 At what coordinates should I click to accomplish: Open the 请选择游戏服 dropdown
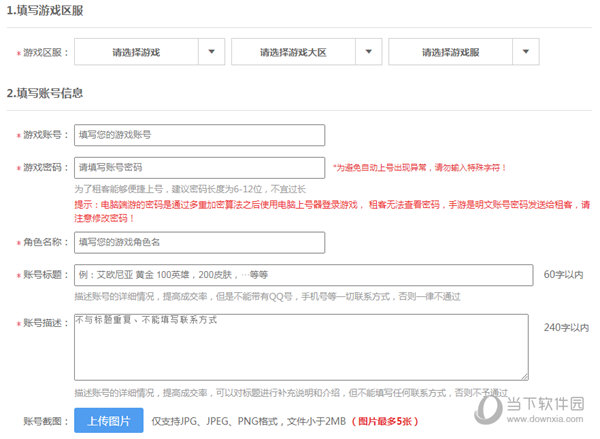(464, 52)
